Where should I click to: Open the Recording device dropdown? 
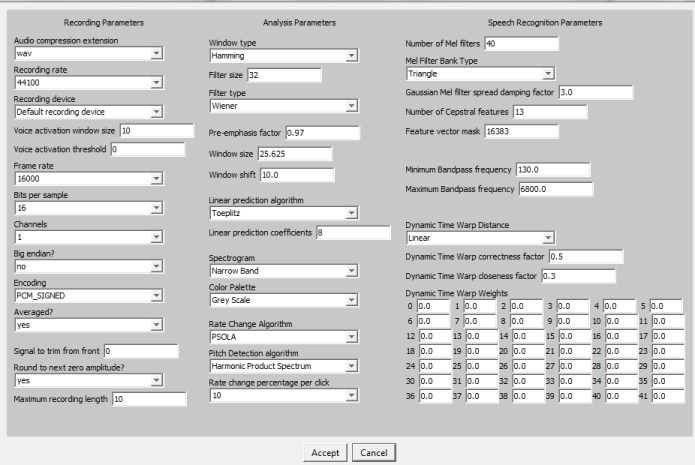pyautogui.click(x=88, y=112)
